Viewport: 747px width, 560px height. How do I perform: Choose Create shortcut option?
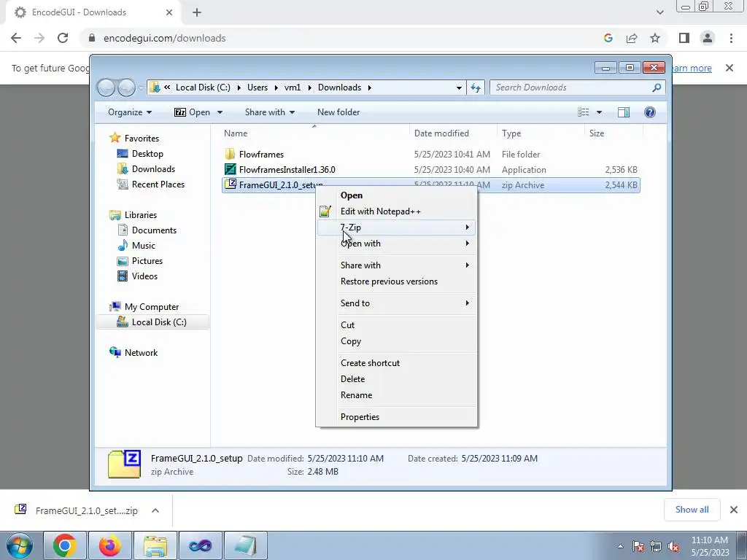(370, 363)
